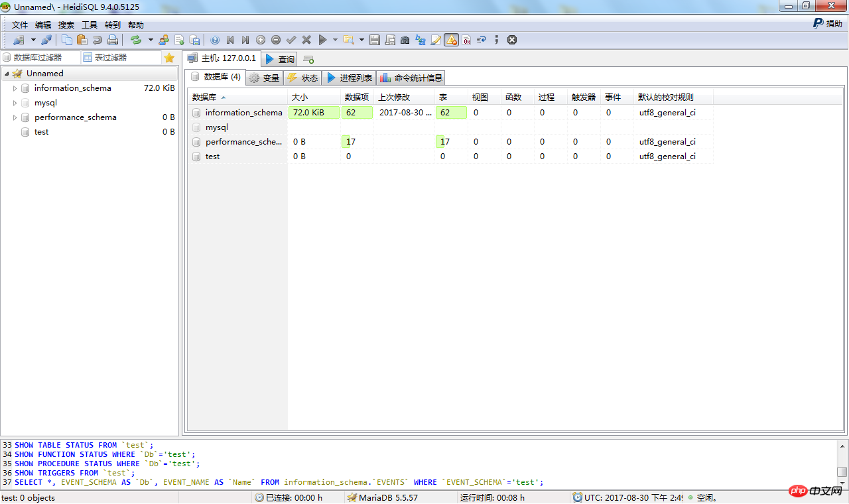Click the cancel editing X icon
Screen dimensions: 849x504
(306, 40)
